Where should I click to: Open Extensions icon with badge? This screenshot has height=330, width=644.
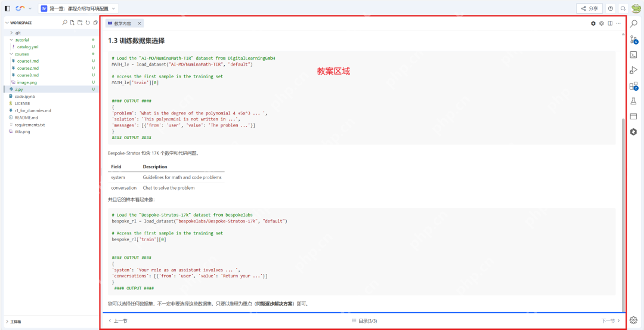coord(634,86)
